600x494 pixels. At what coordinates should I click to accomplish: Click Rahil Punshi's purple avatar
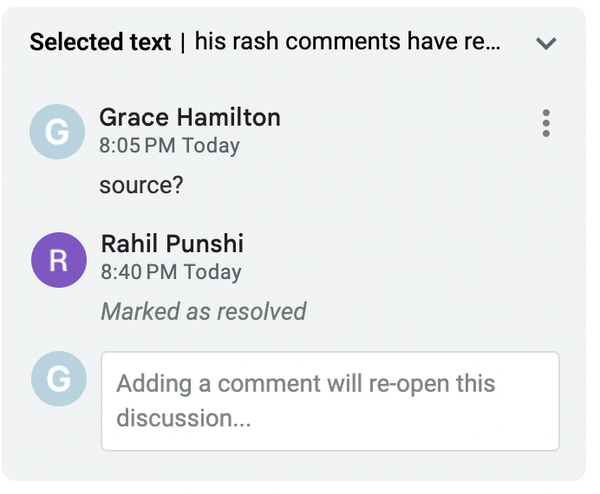[x=58, y=259]
